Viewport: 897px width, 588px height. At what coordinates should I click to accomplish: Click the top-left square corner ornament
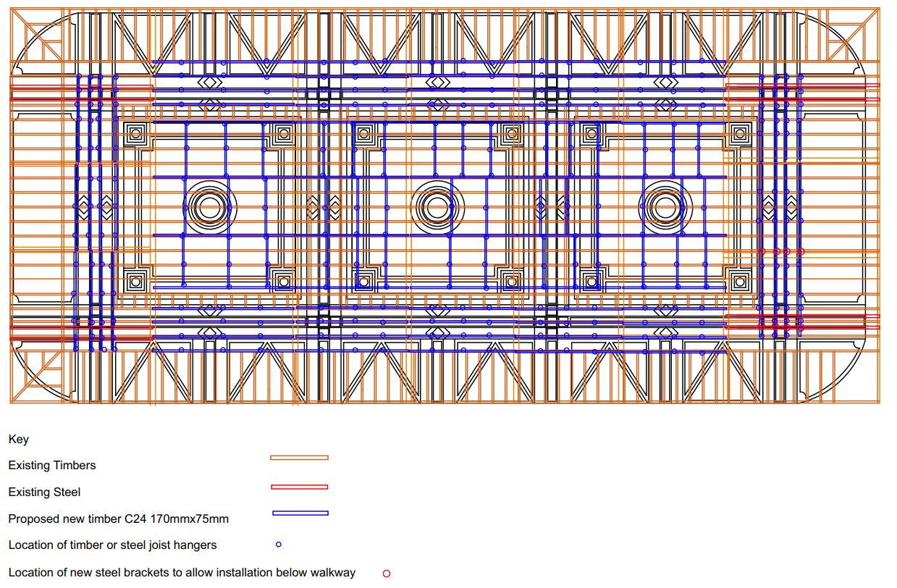135,133
